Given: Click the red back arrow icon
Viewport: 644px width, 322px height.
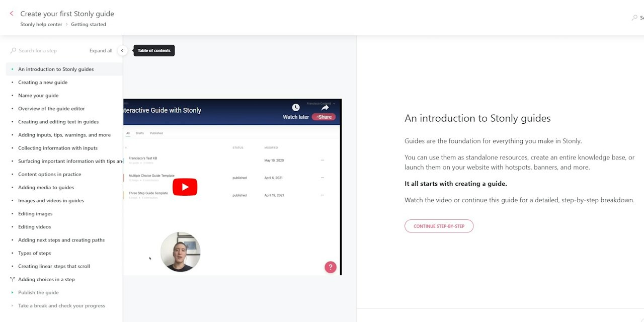Looking at the screenshot, I should [12, 14].
